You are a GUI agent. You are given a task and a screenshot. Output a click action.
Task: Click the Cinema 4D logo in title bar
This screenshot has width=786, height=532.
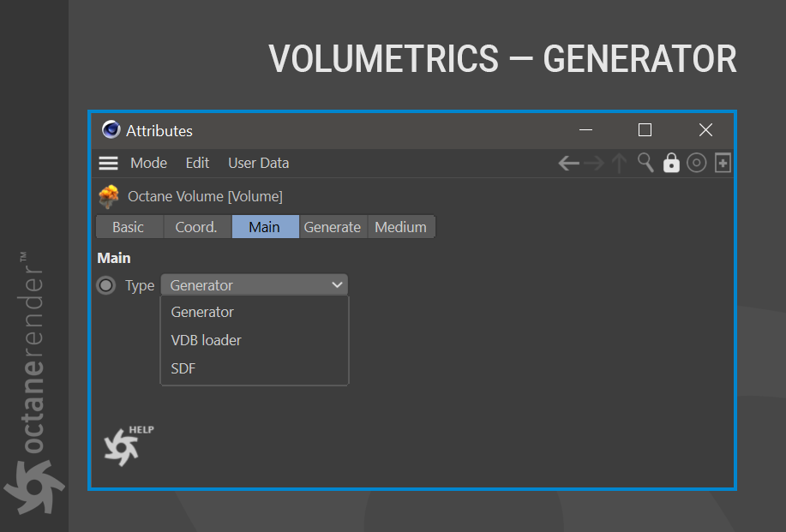(111, 129)
